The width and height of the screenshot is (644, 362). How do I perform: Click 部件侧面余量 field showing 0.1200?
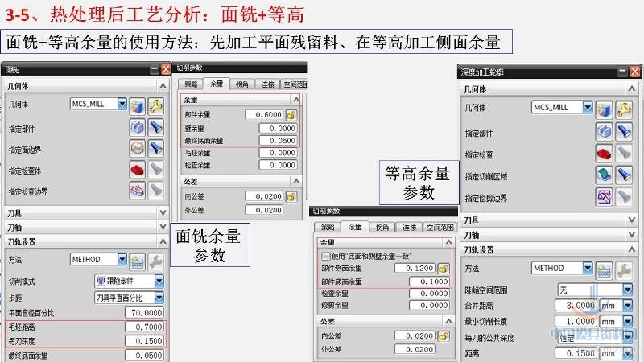click(415, 268)
